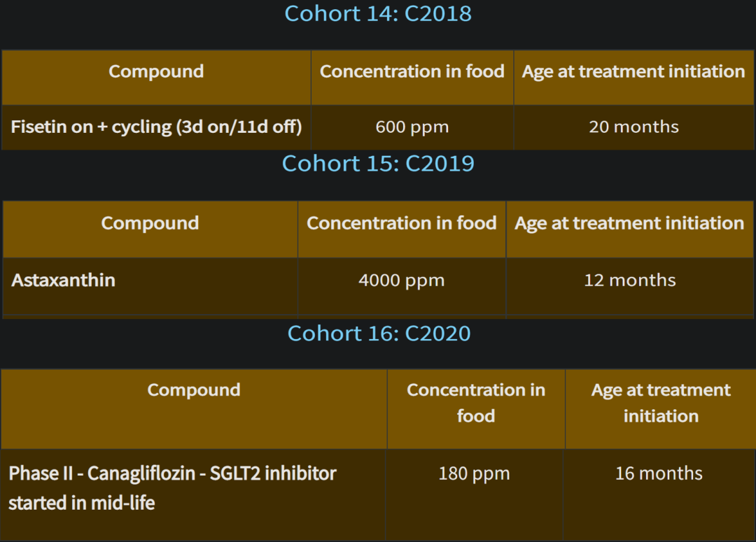The width and height of the screenshot is (756, 542).
Task: Select Concentration in food header in Cohort 16
Action: [x=476, y=410]
